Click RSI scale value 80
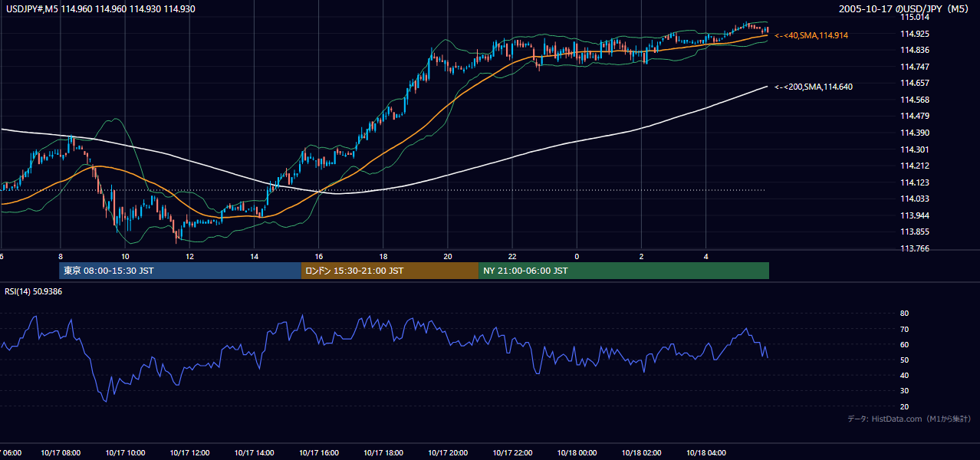 904,314
